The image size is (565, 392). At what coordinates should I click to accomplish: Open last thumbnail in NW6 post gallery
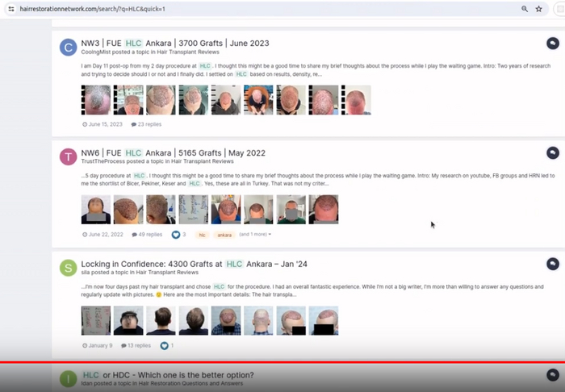pos(324,210)
